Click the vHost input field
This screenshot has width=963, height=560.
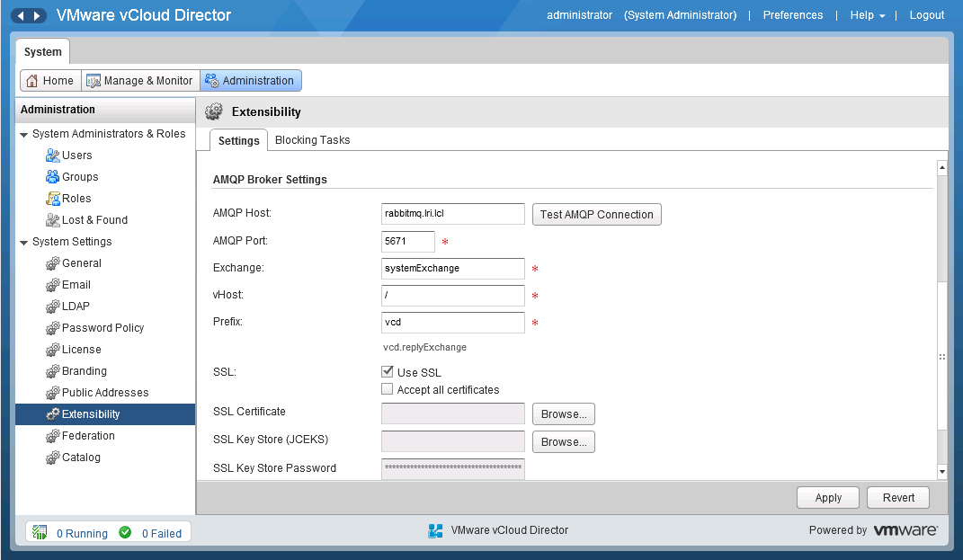pyautogui.click(x=452, y=296)
